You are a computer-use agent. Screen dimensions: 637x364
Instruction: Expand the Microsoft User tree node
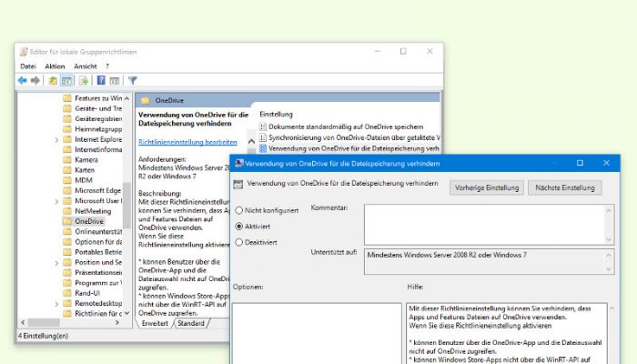[56, 201]
